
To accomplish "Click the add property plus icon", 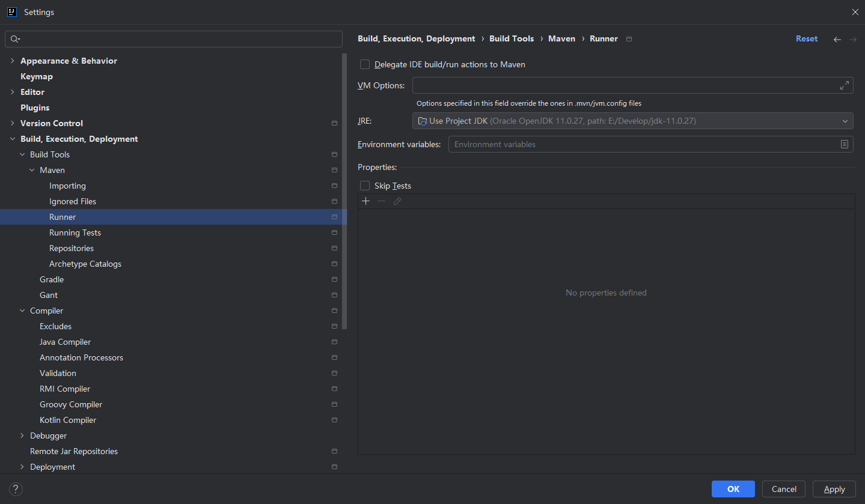I will 365,201.
